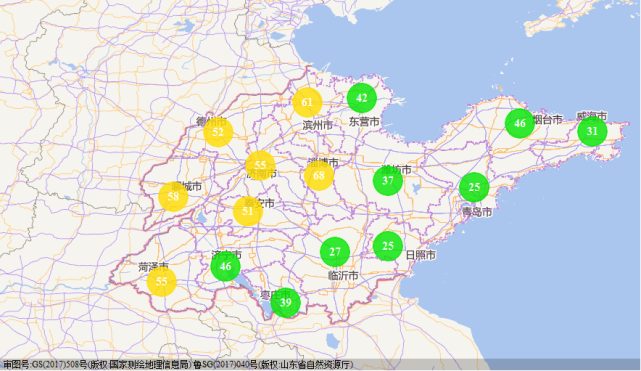Open the yellow 52 marker at 德州市
Viewport: 641px width, 371px height.
[218, 132]
